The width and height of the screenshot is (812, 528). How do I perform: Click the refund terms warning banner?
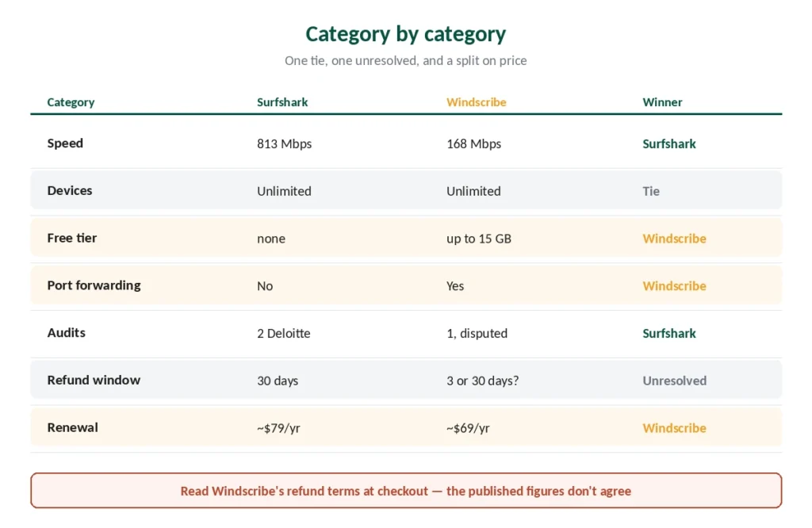tap(406, 491)
